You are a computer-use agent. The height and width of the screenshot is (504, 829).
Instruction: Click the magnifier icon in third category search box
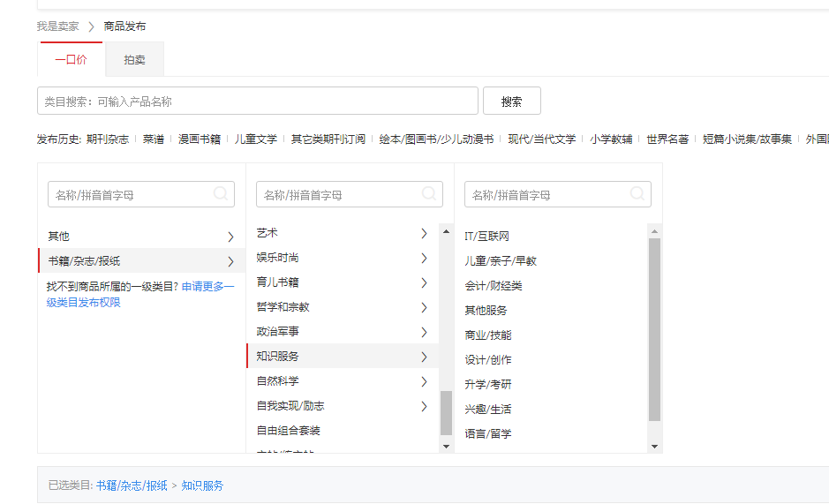(x=637, y=193)
